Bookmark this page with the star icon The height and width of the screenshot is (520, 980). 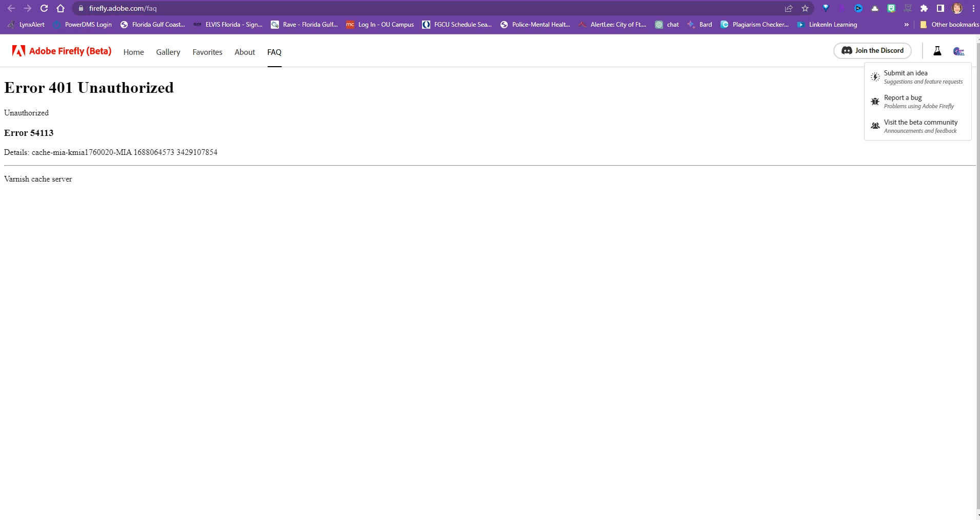805,8
